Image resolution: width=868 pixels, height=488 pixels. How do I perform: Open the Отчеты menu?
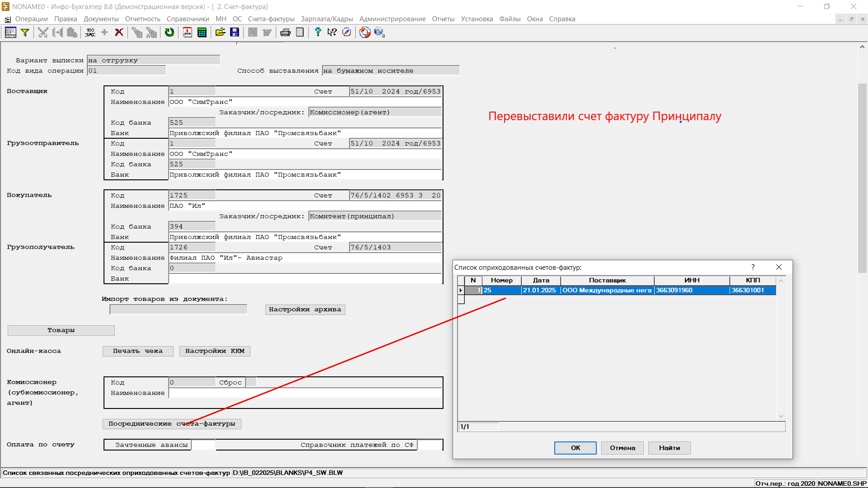[443, 19]
